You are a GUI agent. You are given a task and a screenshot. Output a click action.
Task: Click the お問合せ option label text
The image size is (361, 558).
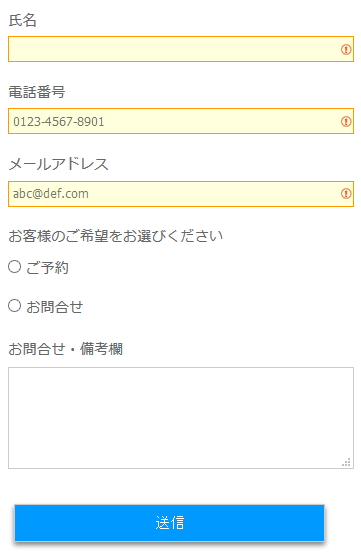(x=54, y=307)
